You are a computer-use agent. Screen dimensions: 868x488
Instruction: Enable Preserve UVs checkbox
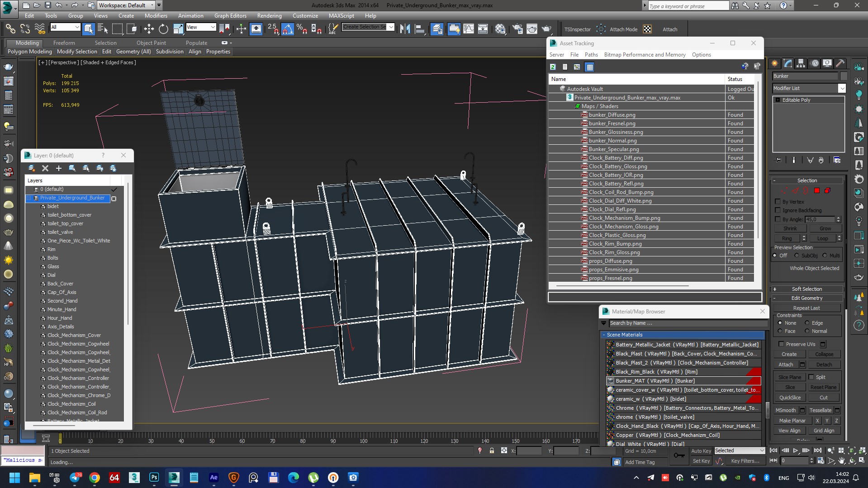click(x=781, y=344)
